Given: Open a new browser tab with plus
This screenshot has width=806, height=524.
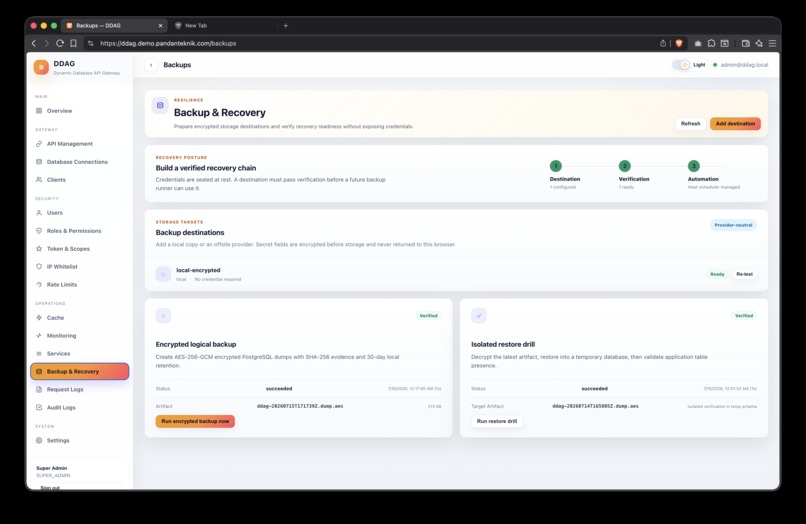Looking at the screenshot, I should point(286,25).
